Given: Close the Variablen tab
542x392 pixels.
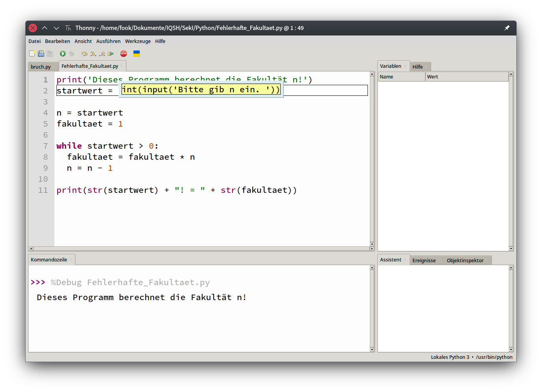Looking at the screenshot, I should pyautogui.click(x=405, y=66).
